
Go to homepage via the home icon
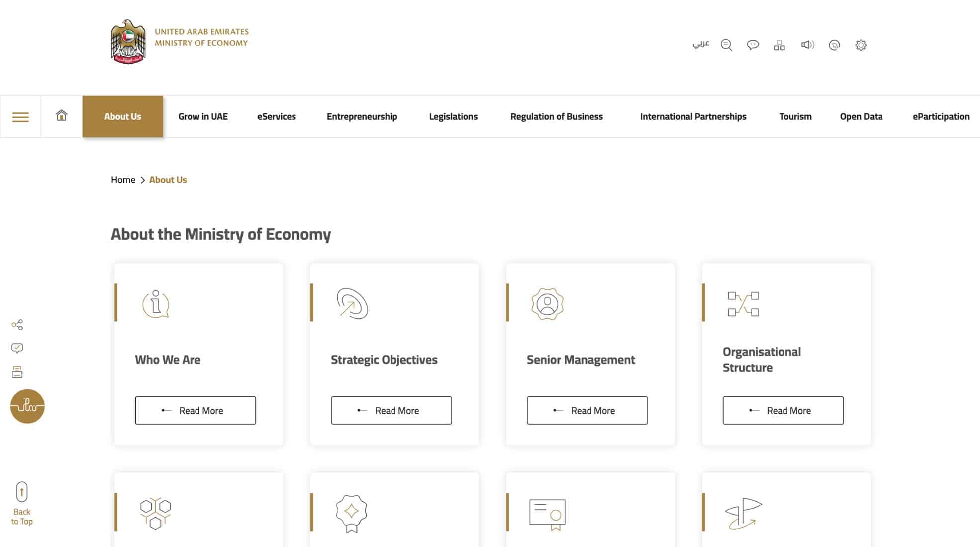61,115
